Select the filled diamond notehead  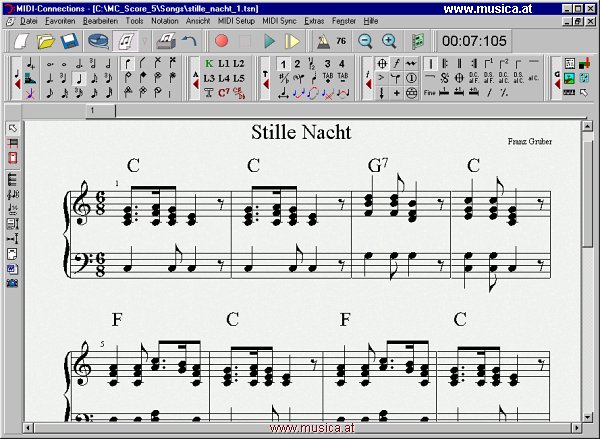142,78
